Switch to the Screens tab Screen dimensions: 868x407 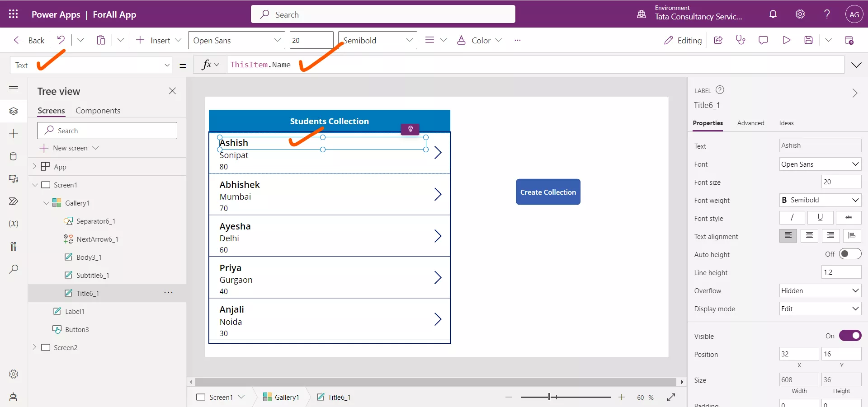51,111
